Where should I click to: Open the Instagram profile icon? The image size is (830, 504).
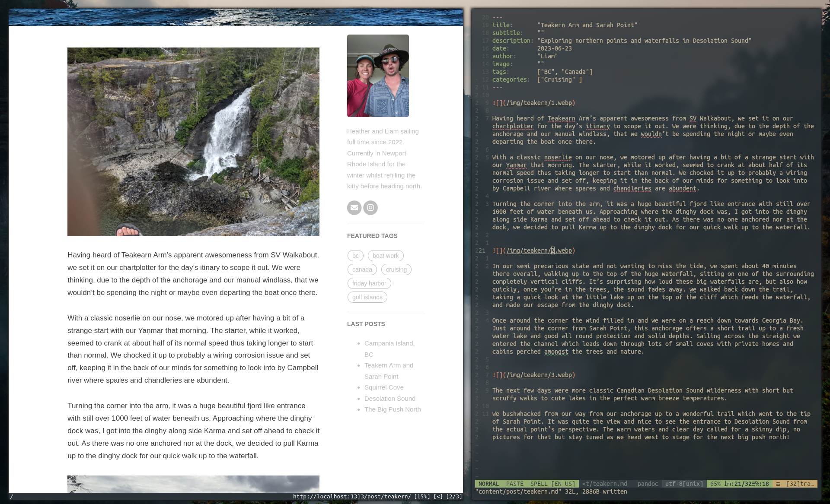370,208
